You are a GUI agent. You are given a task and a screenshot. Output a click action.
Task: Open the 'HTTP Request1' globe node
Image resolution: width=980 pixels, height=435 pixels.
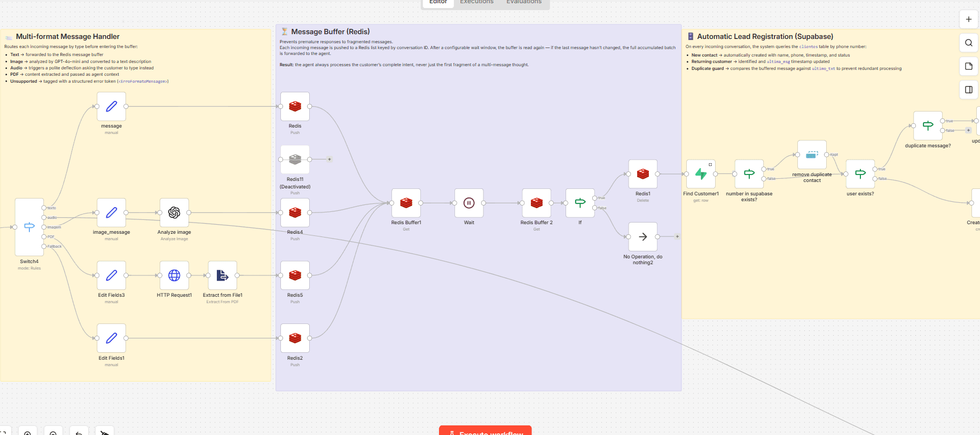click(174, 275)
